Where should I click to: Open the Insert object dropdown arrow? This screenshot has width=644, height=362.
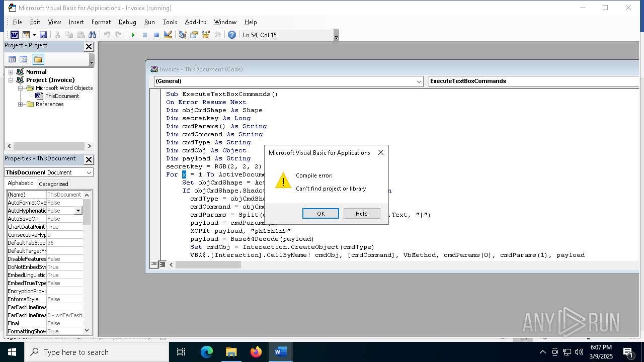34,35
